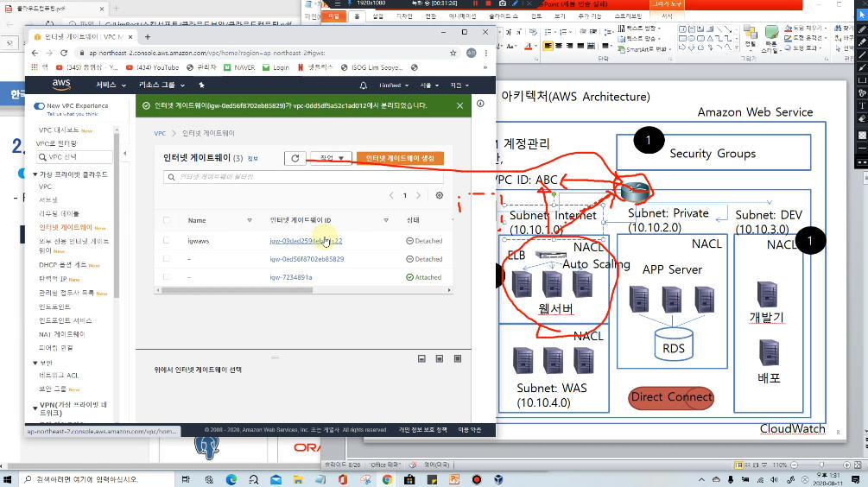Tick the checkbox for the igw-7234891a row
Screen dimensions: 868x487
[167, 276]
